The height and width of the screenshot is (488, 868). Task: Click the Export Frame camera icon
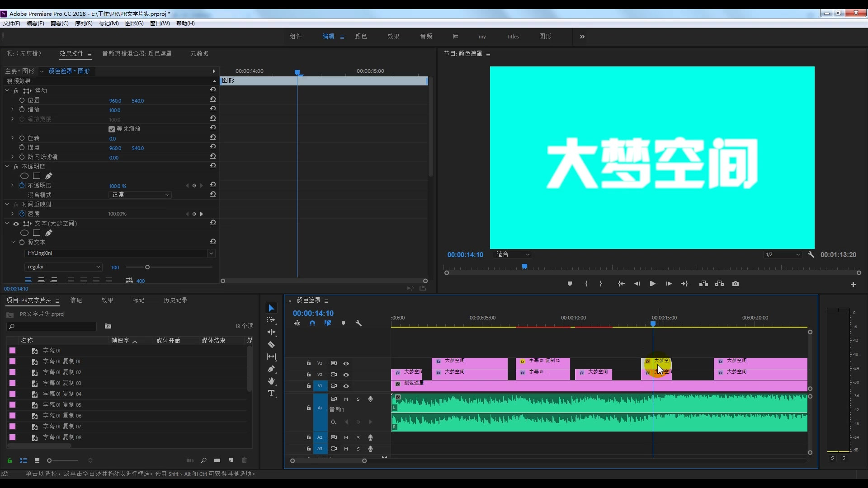click(736, 284)
